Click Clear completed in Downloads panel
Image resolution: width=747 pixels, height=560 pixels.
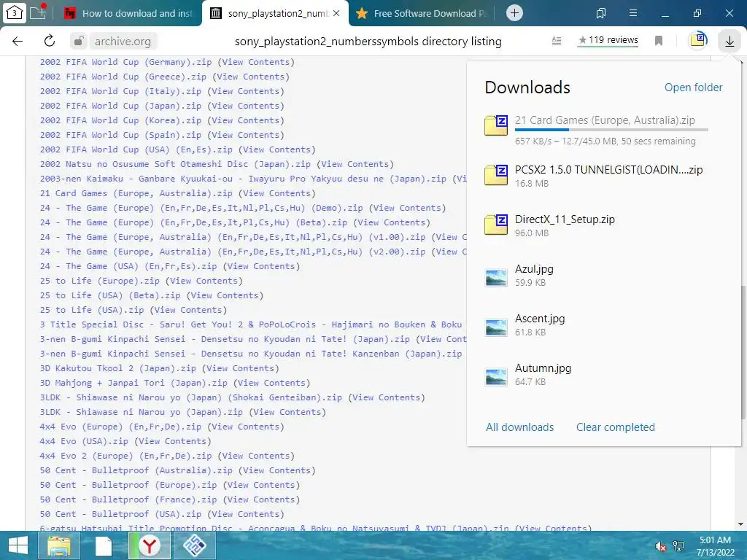pyautogui.click(x=616, y=427)
